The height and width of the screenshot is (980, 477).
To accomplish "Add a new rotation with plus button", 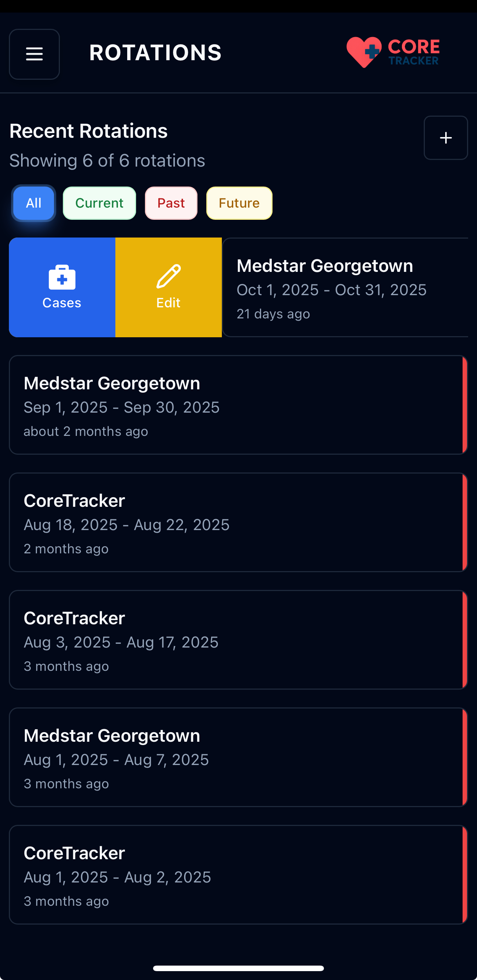I will click(446, 138).
